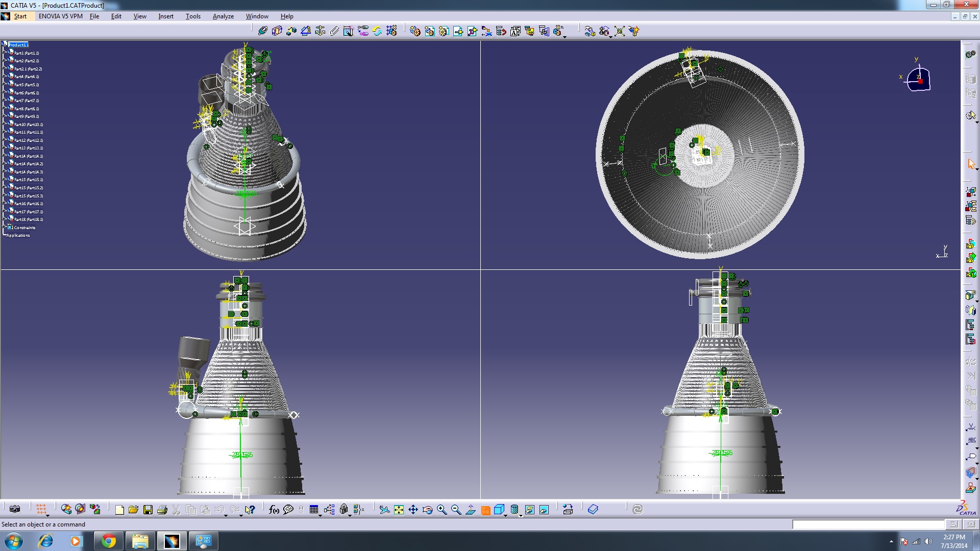The height and width of the screenshot is (551, 980).
Task: Click the Zoom In magnifier icon
Action: coord(442,509)
